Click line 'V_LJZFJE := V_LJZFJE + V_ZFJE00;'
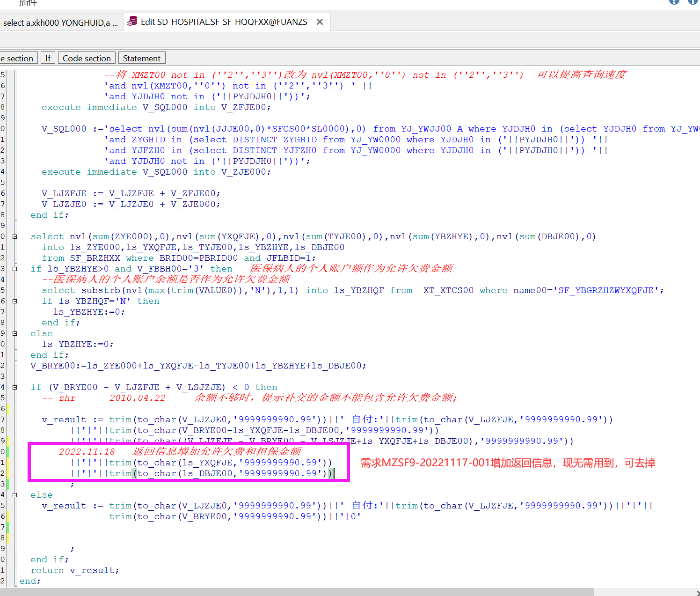700x596 pixels. 131,193
